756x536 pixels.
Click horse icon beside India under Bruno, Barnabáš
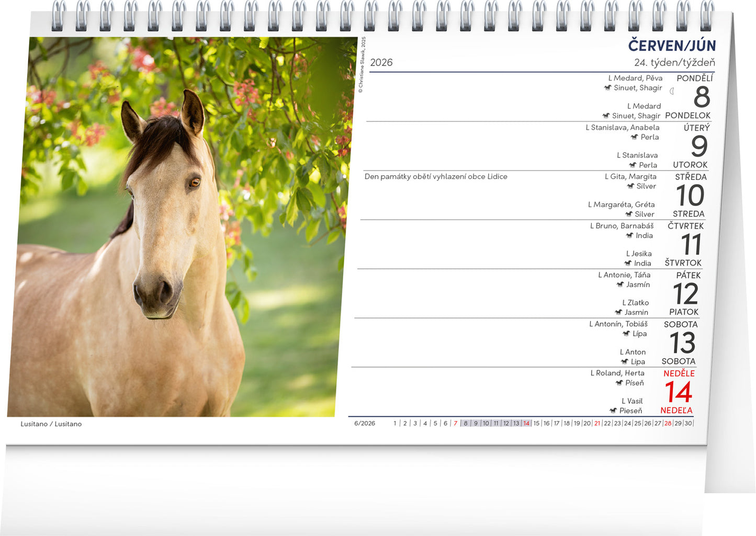click(629, 235)
